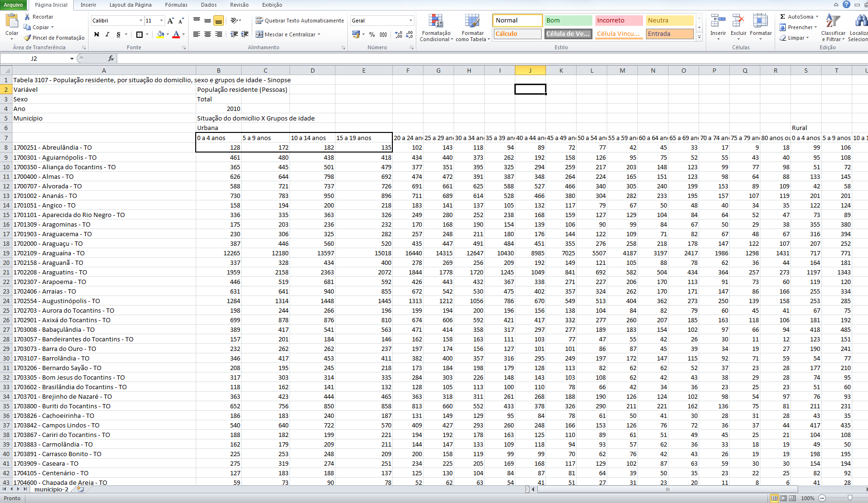The height and width of the screenshot is (503, 868).
Task: Expand Mesclar e Centralizar dropdown arrow
Action: (319, 34)
